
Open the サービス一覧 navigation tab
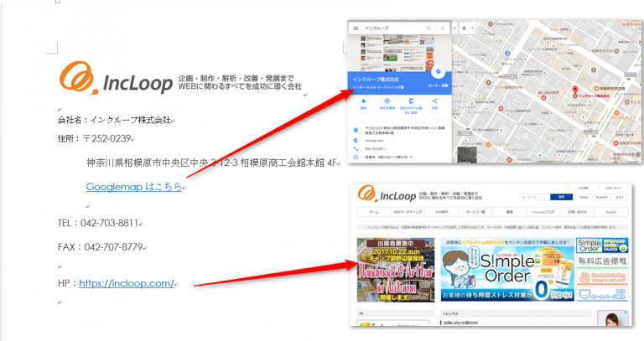[x=475, y=212]
